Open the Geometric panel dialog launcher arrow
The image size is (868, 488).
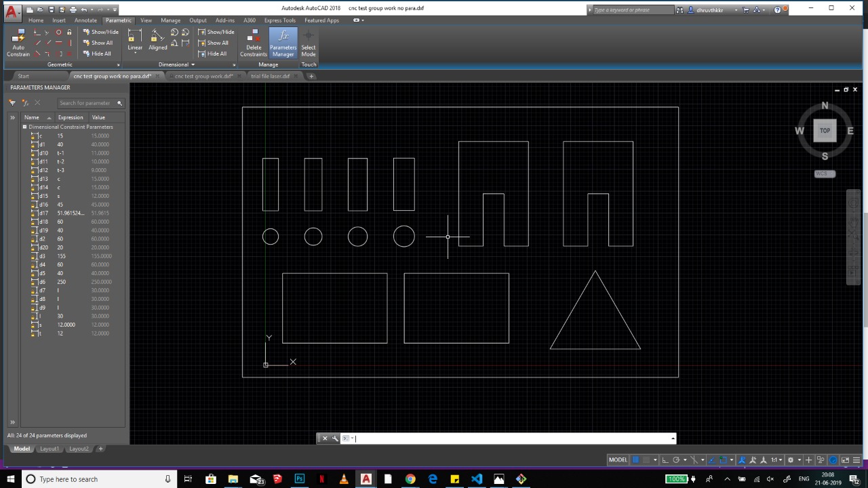click(x=119, y=65)
